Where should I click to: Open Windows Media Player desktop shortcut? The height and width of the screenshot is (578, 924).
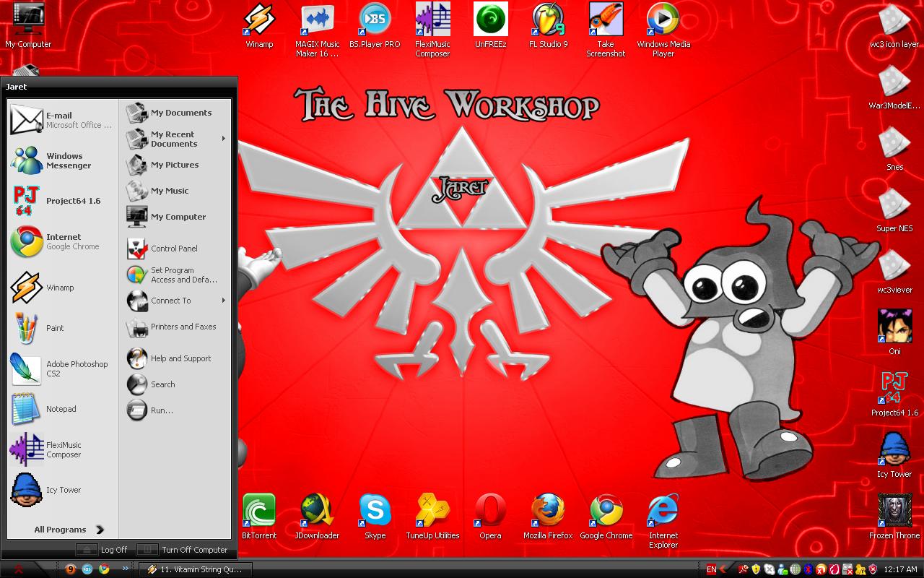click(x=663, y=30)
